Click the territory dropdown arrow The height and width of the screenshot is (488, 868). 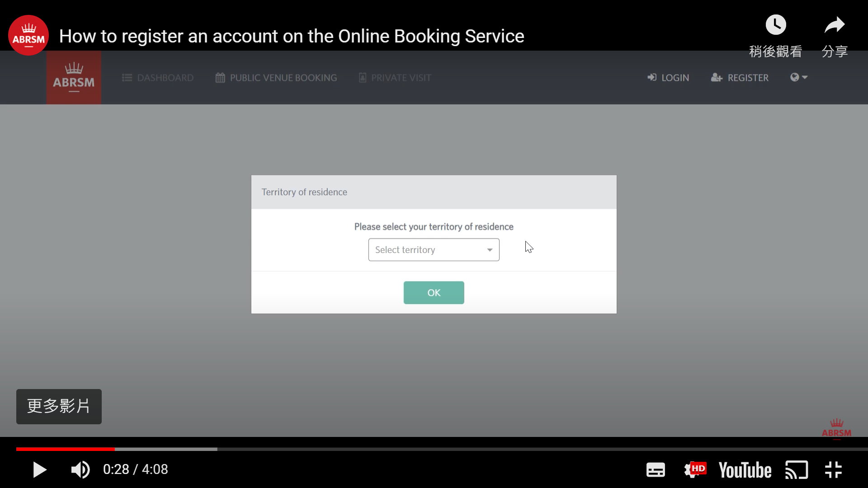click(490, 250)
